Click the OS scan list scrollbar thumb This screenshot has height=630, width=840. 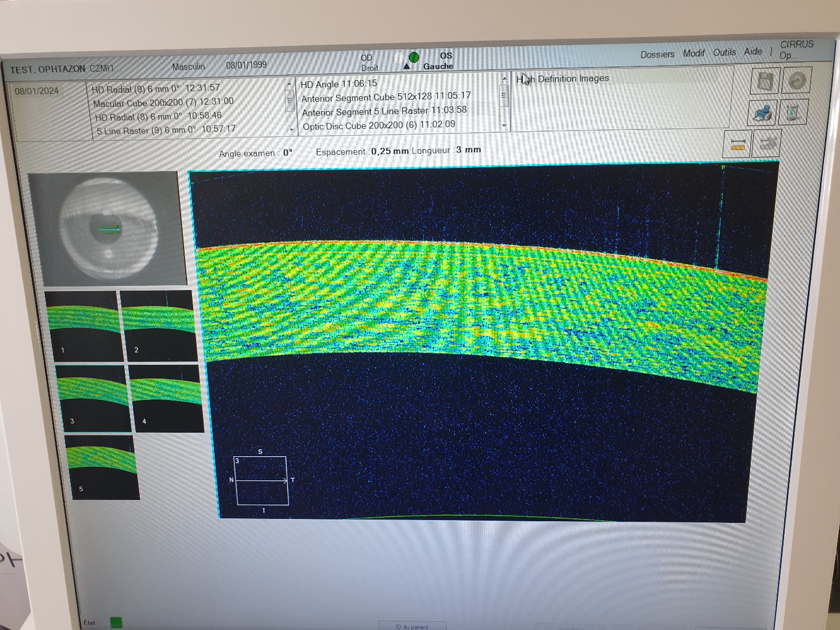[x=505, y=96]
